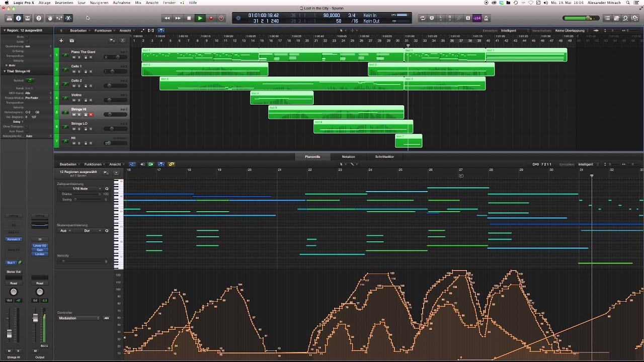This screenshot has height=362, width=644.
Task: Toggle the metronome click button
Action: [486, 18]
